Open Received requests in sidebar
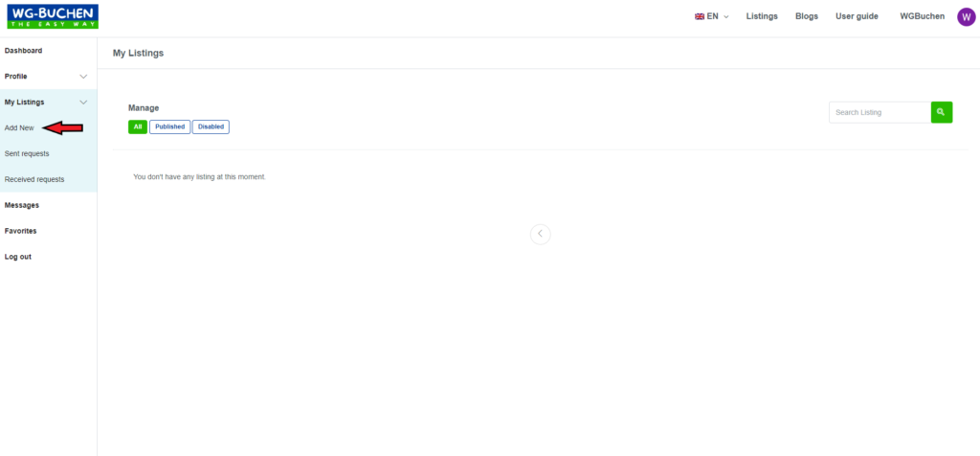 [34, 179]
